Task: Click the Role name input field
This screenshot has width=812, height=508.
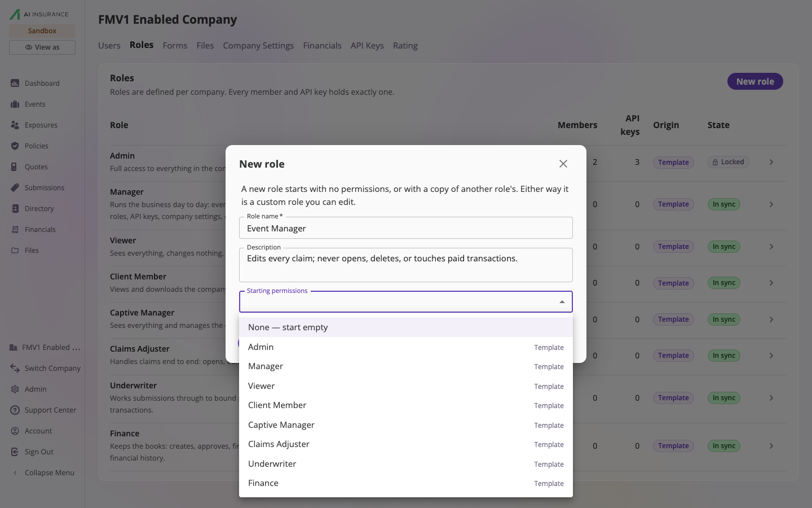Action: [x=406, y=228]
